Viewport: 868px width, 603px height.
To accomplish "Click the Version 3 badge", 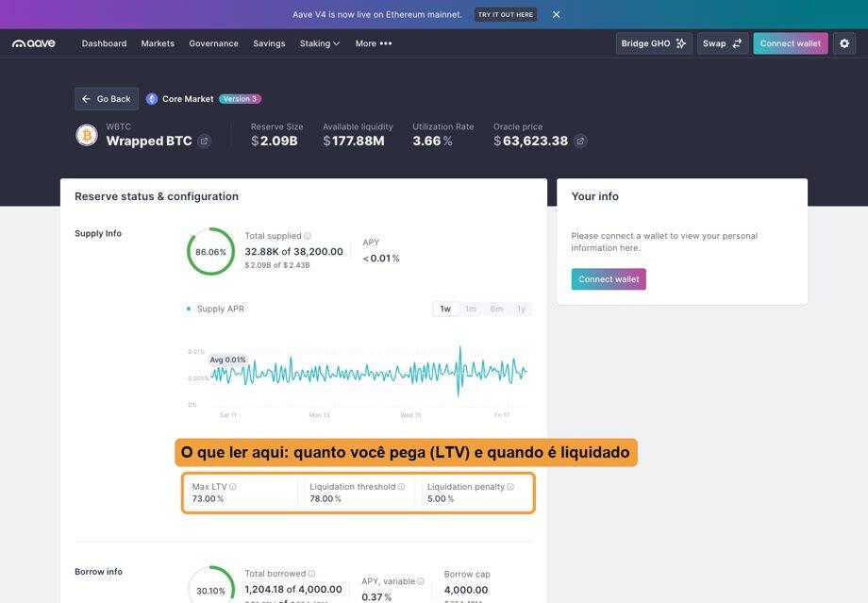I will pos(241,98).
